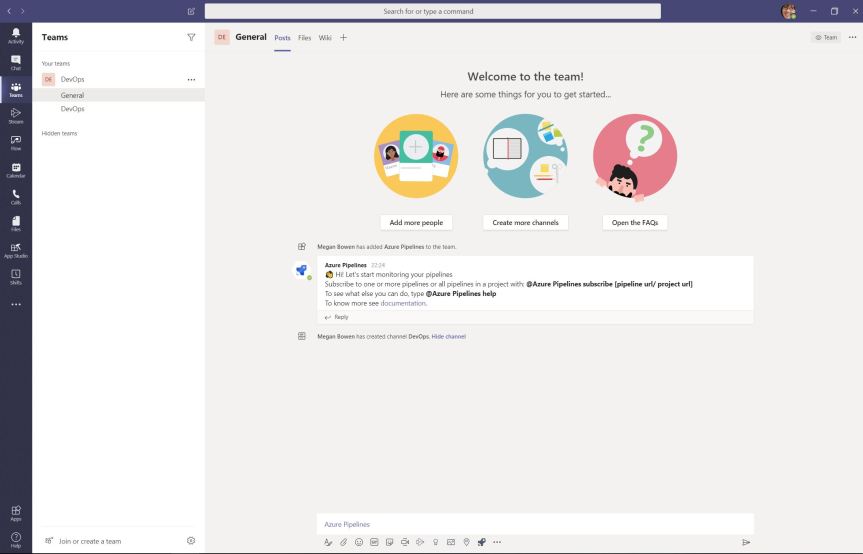The height and width of the screenshot is (554, 863).
Task: Click the attach file paperclip icon
Action: [343, 542]
